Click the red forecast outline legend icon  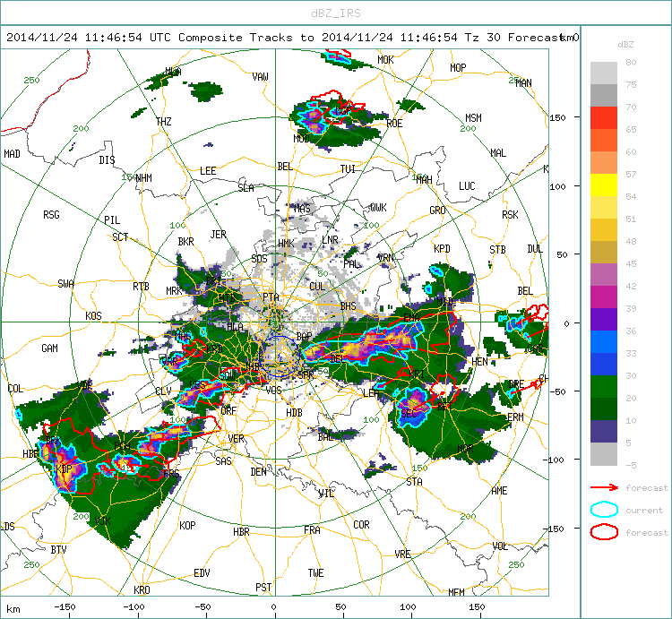coord(604,532)
